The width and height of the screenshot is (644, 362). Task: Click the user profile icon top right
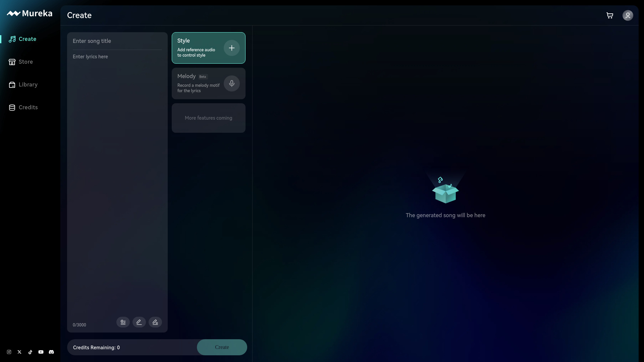628,15
